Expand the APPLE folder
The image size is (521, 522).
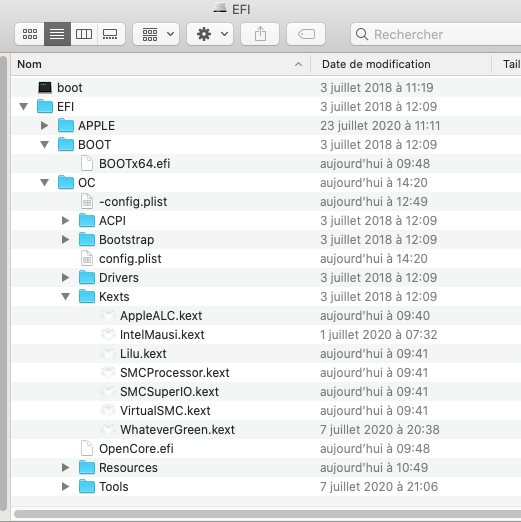point(44,126)
